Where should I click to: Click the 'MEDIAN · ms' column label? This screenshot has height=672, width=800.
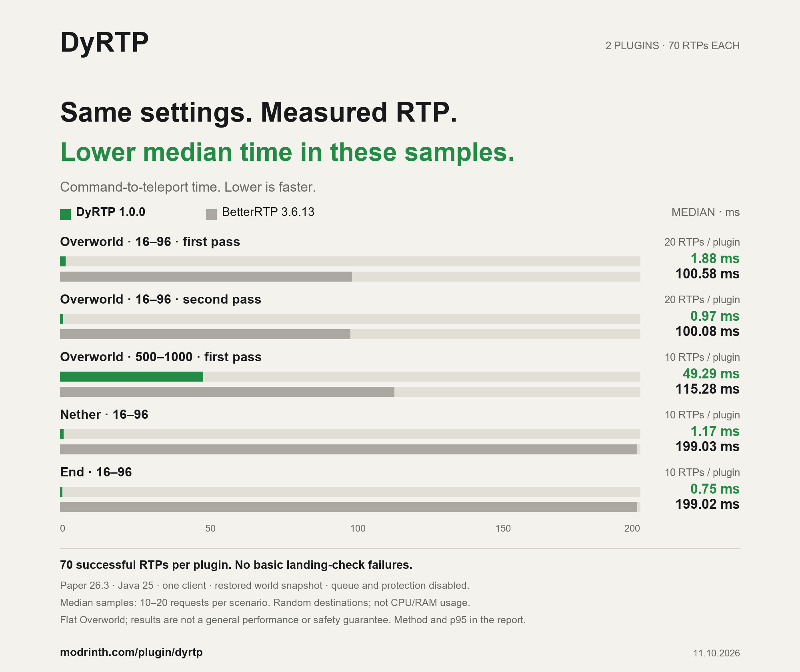tap(706, 212)
